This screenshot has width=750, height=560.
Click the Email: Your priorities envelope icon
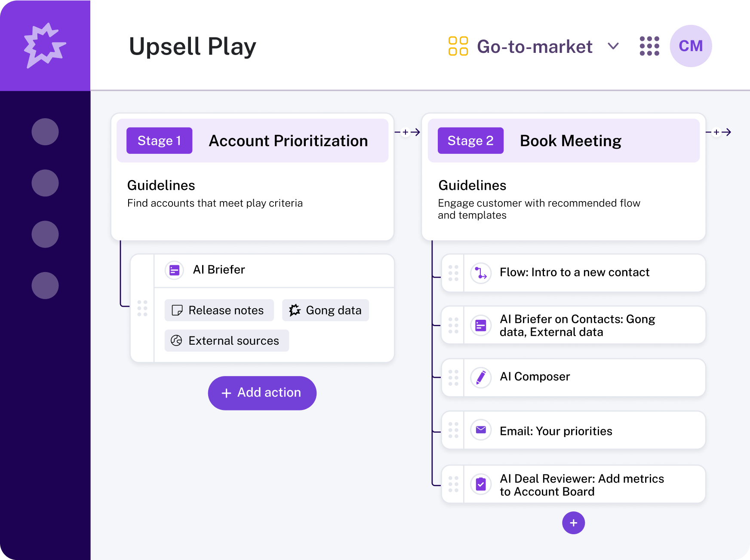tap(481, 430)
